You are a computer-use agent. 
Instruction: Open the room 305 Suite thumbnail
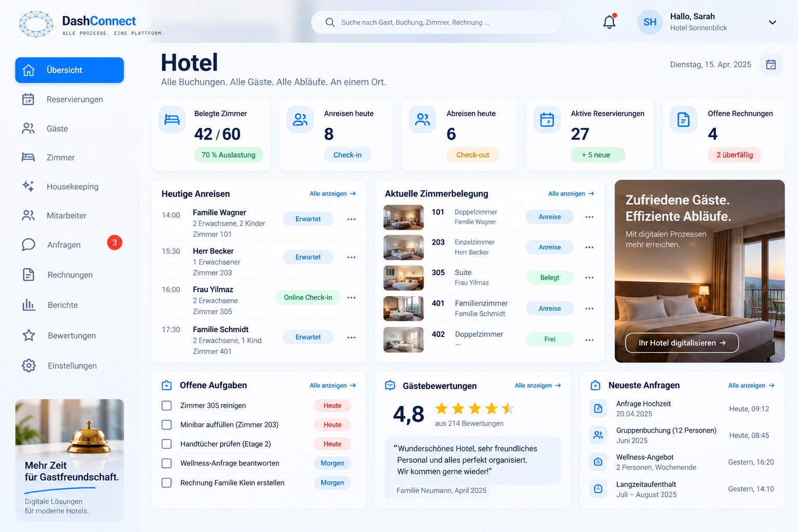pos(404,278)
